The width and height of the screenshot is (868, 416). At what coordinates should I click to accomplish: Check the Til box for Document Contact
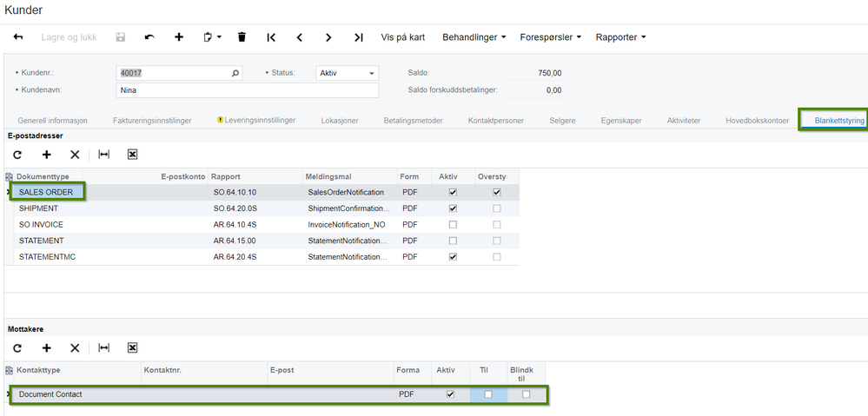coord(488,394)
